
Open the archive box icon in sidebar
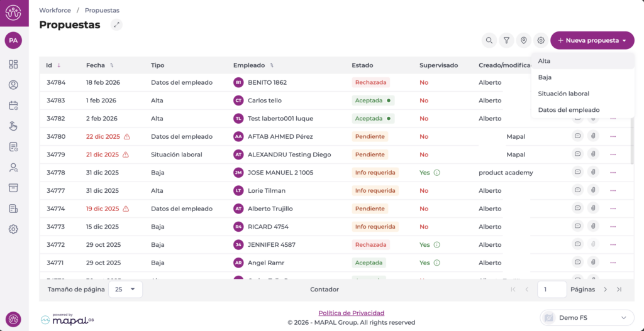tap(13, 188)
